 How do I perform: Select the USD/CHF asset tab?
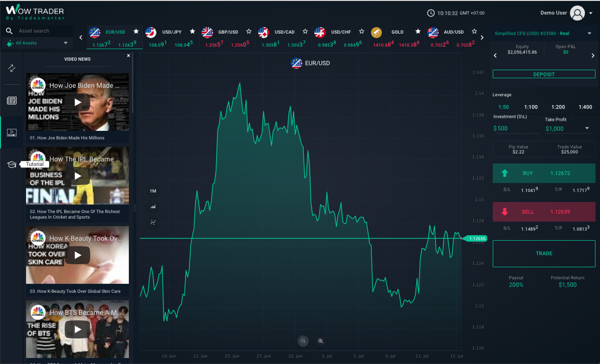pyautogui.click(x=340, y=37)
